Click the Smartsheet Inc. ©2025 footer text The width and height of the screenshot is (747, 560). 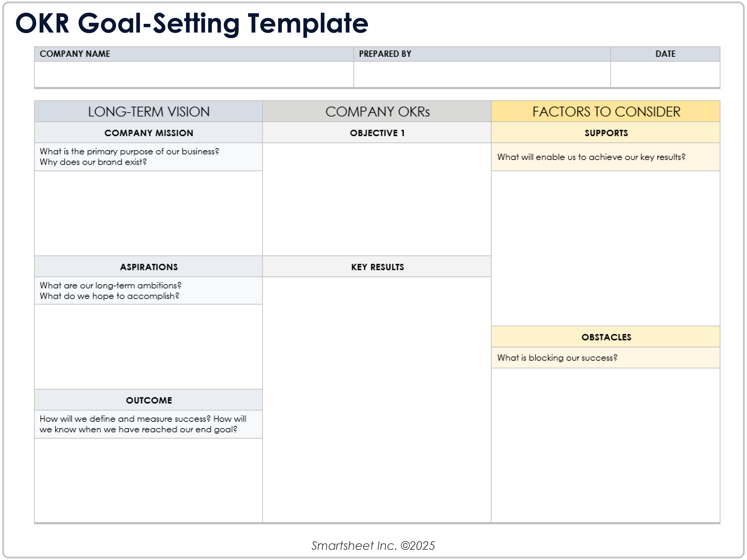373,546
